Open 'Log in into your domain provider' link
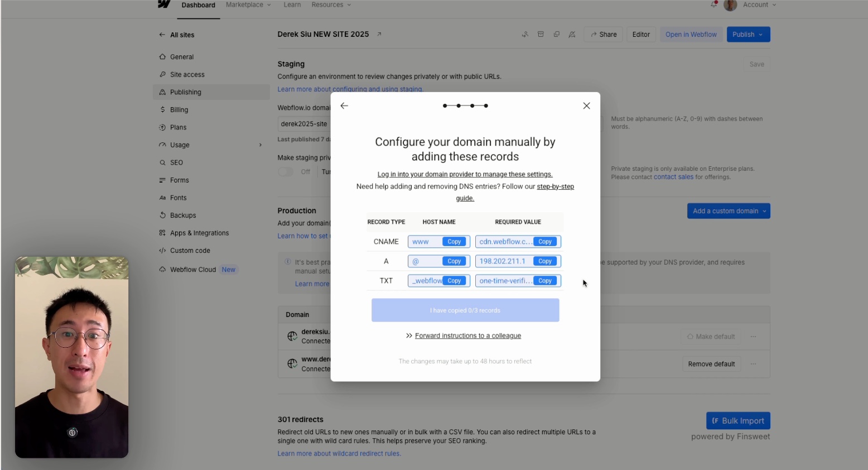This screenshot has height=470, width=868. click(x=465, y=174)
